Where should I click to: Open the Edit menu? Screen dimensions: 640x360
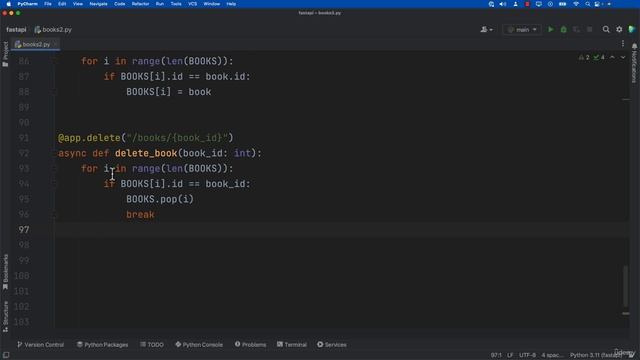(x=62, y=4)
